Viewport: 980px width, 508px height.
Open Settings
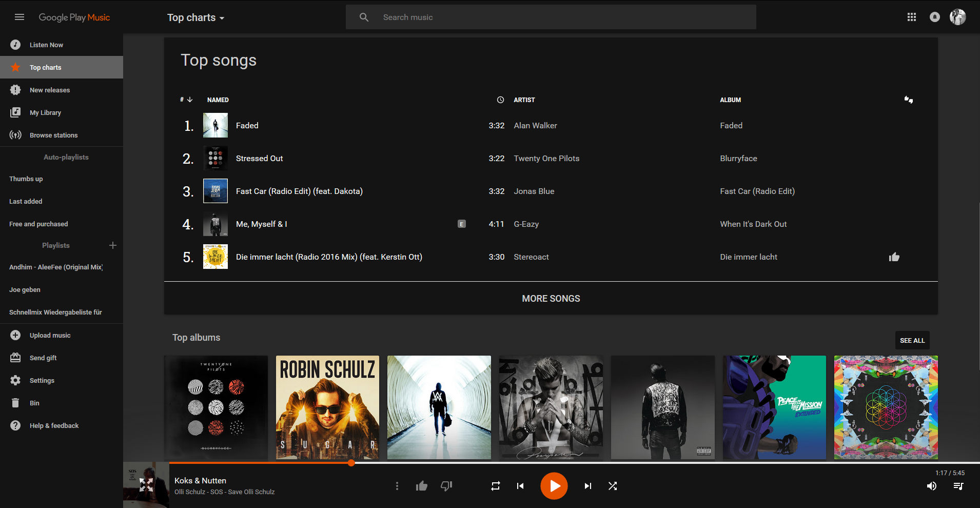click(62, 380)
